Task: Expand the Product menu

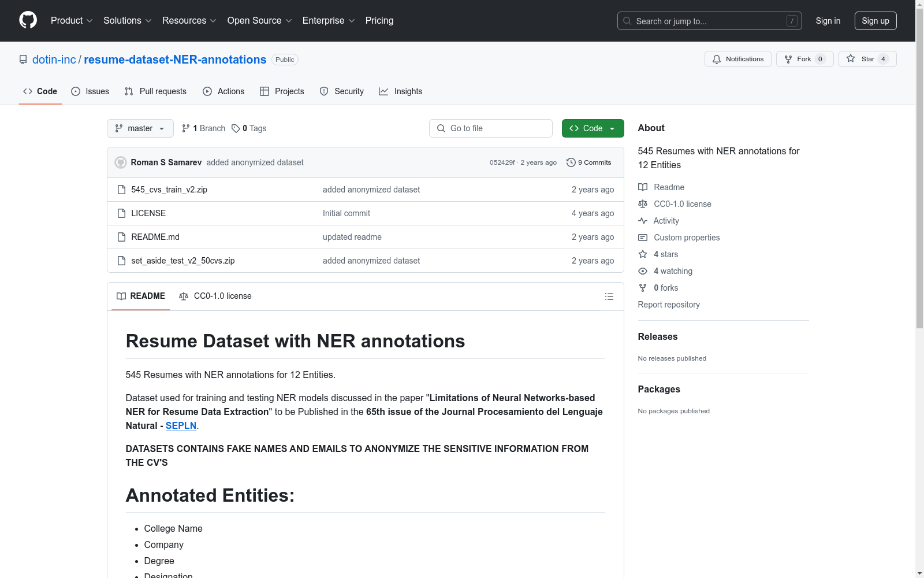Action: (72, 20)
